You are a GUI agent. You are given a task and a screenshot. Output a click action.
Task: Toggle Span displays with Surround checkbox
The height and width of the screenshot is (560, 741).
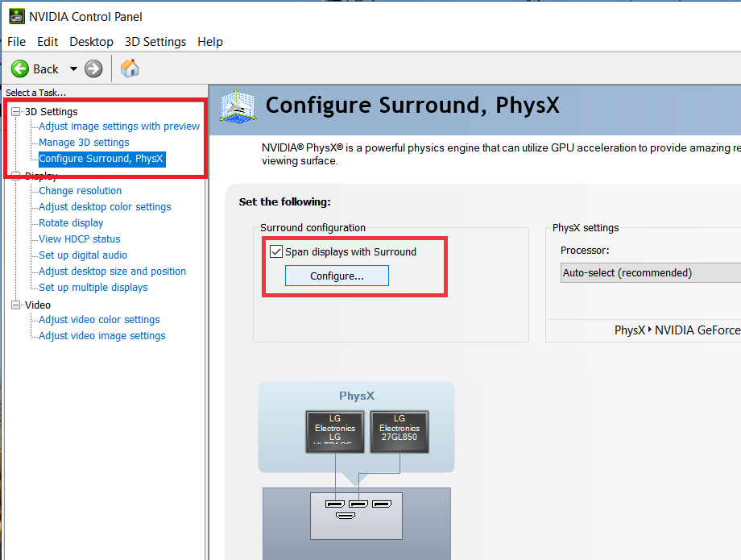(x=276, y=251)
